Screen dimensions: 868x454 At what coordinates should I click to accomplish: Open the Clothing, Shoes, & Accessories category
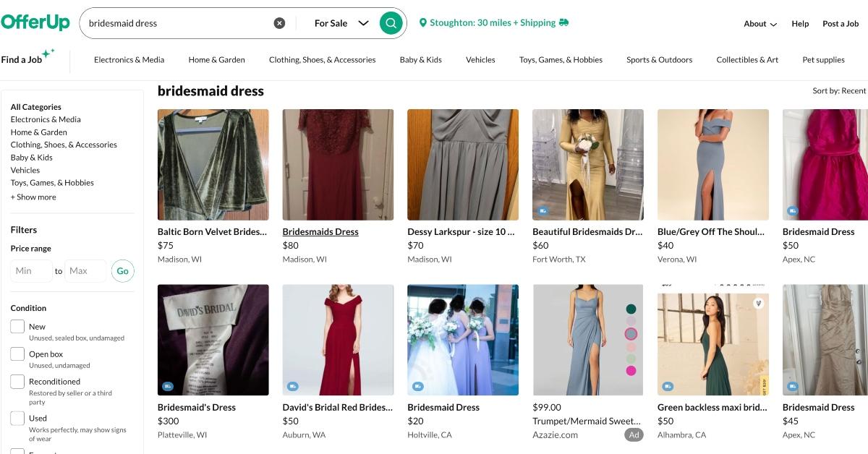click(64, 145)
